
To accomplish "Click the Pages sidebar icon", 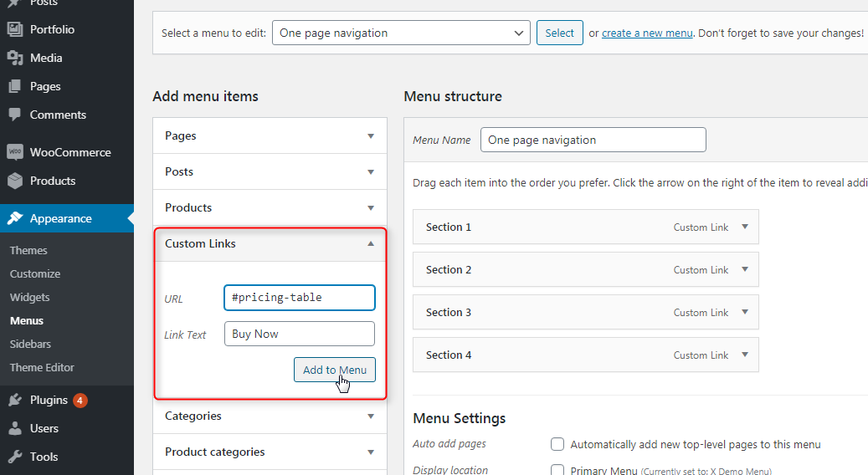I will pyautogui.click(x=15, y=86).
